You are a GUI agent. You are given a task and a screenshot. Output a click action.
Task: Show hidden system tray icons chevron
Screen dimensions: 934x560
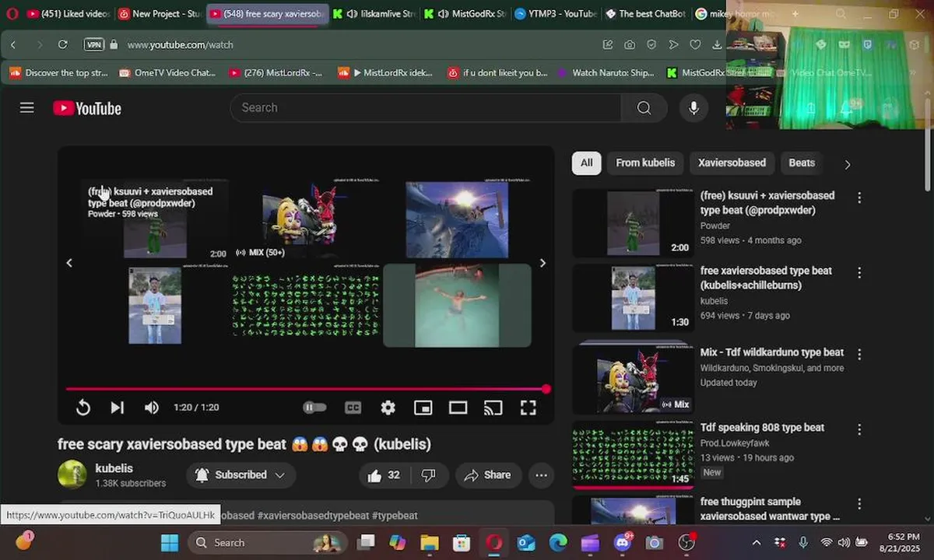coord(756,543)
